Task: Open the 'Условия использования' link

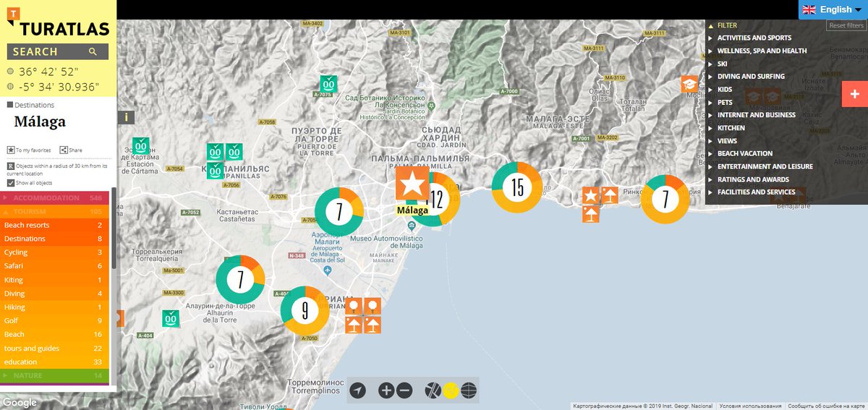Action: pyautogui.click(x=750, y=406)
